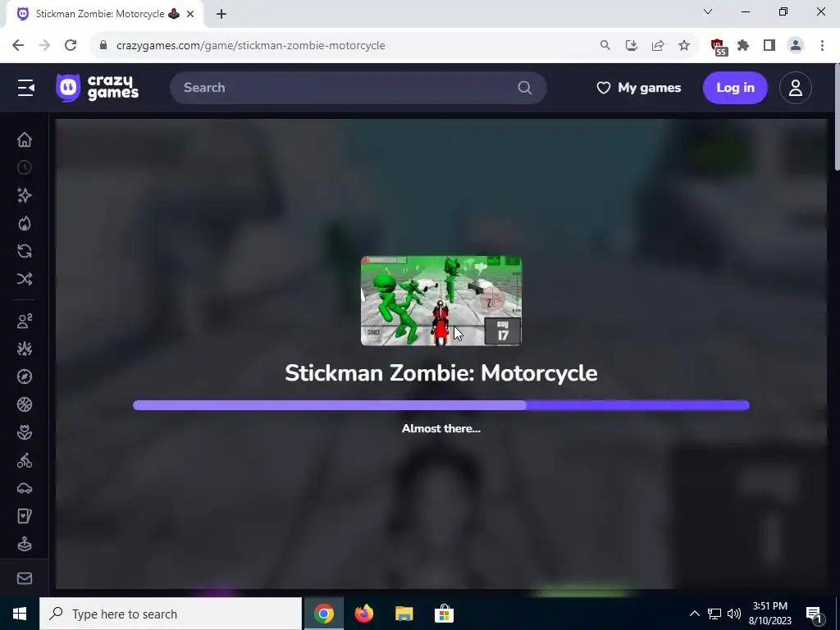
Task: Click the page vertical scrollbar
Action: click(836, 118)
